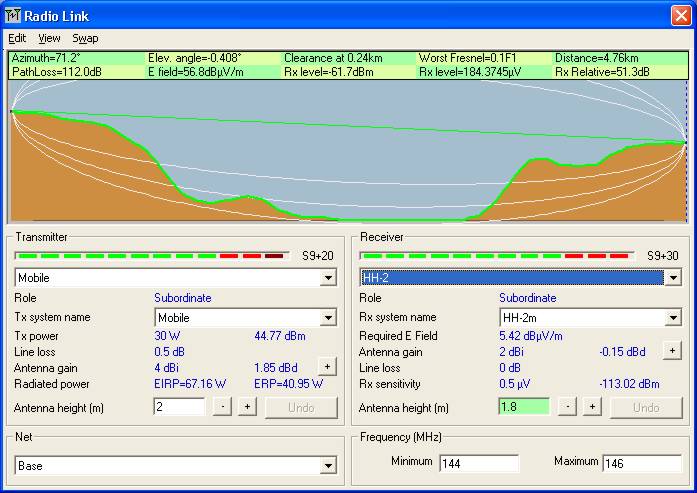Open the Swap menu

point(85,39)
